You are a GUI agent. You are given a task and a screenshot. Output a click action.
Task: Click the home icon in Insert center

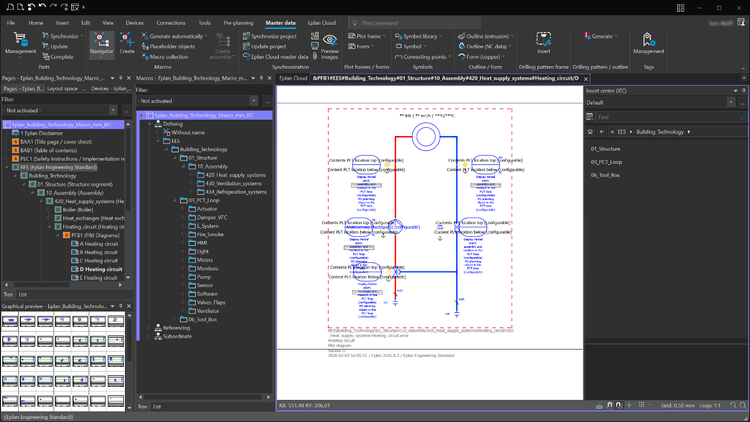point(590,132)
